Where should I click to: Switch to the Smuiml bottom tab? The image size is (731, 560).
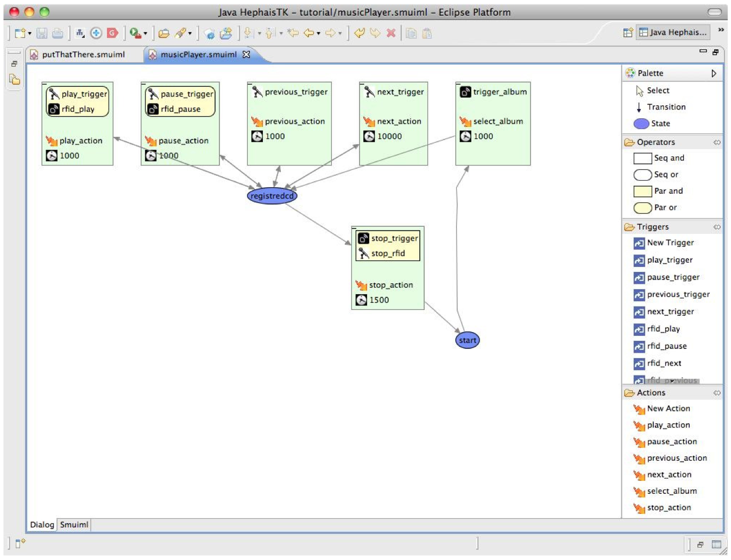pyautogui.click(x=74, y=525)
